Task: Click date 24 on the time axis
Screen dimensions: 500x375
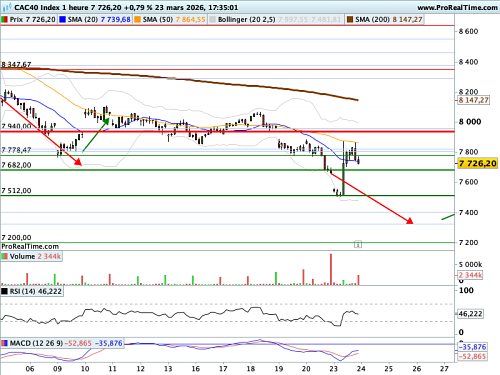Action: pos(361,369)
